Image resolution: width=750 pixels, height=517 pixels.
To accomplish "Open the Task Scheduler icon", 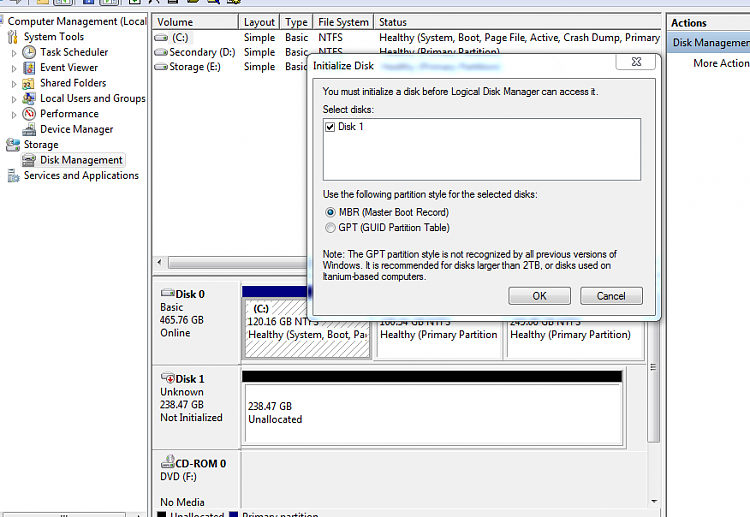I will click(29, 52).
